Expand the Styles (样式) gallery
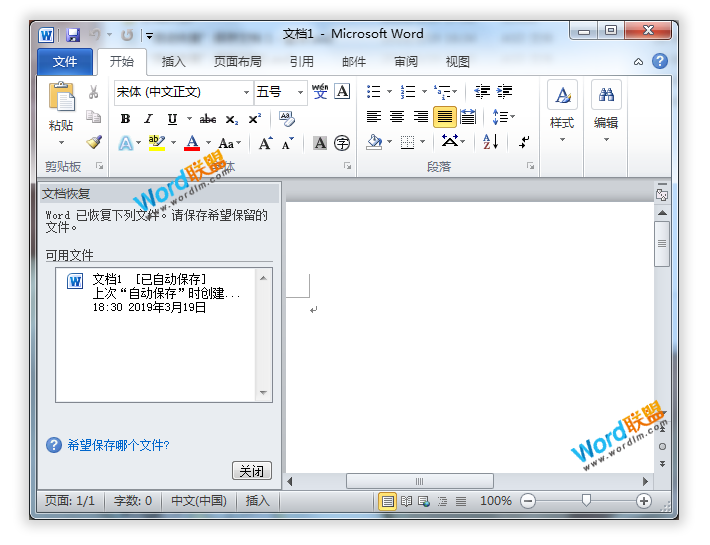Viewport: 710px width, 545px height. pos(562,112)
